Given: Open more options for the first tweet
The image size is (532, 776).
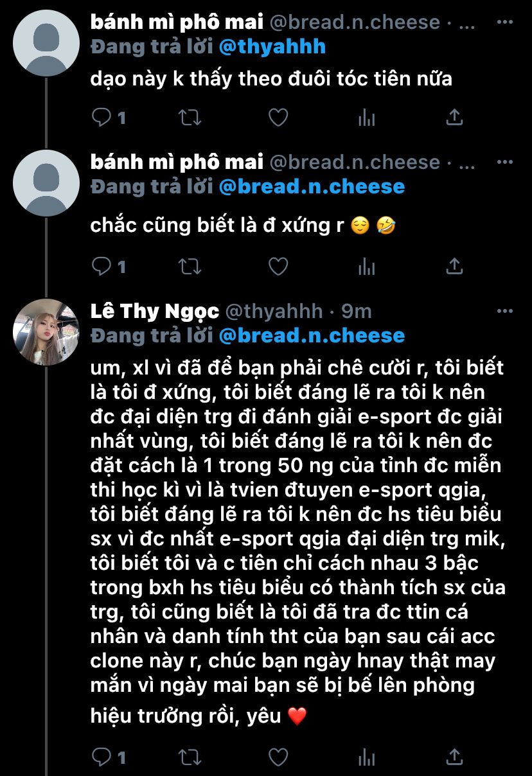Looking at the screenshot, I should (x=506, y=22).
